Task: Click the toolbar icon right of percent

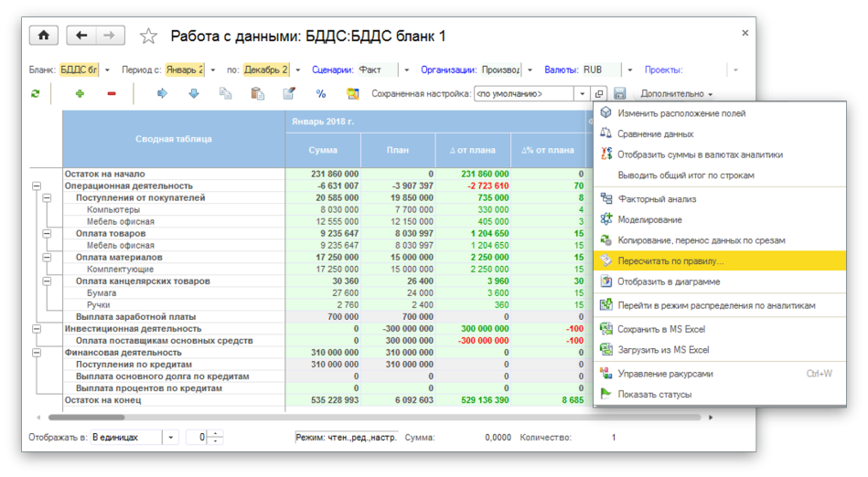Action: click(x=353, y=93)
